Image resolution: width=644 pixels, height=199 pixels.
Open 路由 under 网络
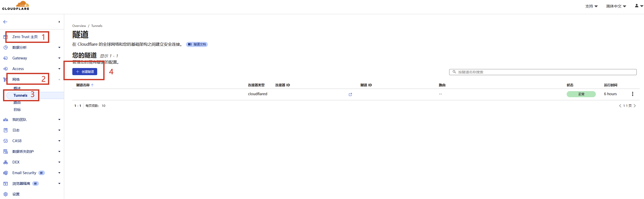[17, 103]
